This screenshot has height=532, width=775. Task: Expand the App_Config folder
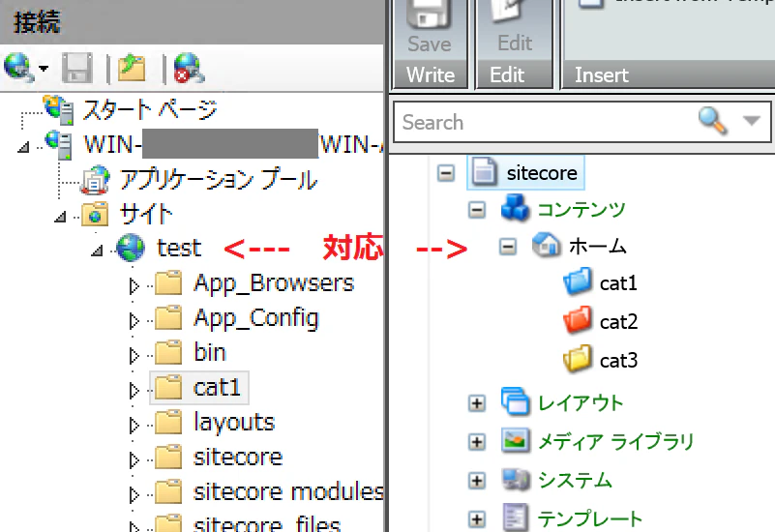[x=134, y=320]
